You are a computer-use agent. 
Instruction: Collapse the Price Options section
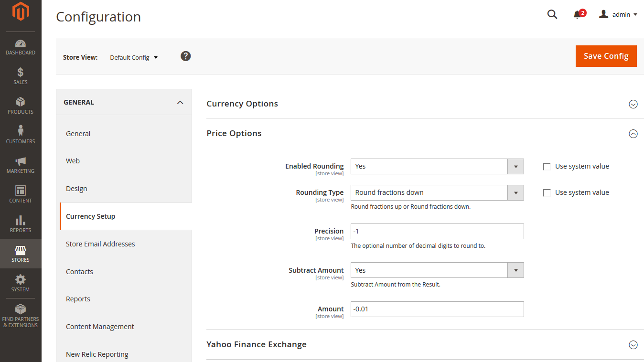click(633, 134)
